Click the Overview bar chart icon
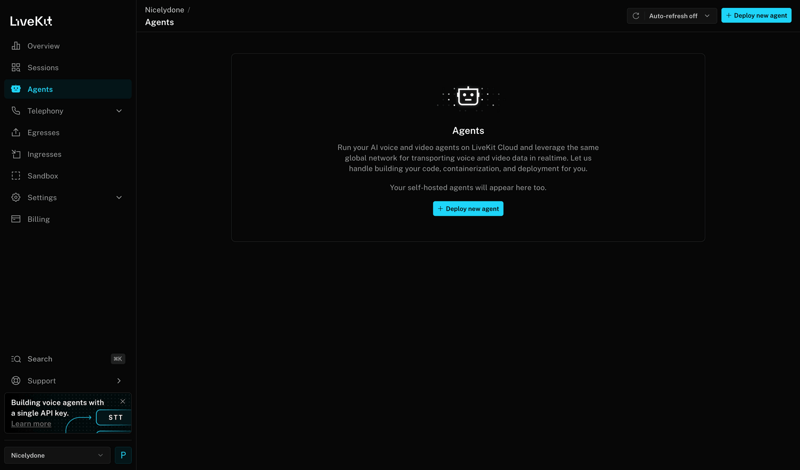This screenshot has width=800, height=470. (x=16, y=46)
